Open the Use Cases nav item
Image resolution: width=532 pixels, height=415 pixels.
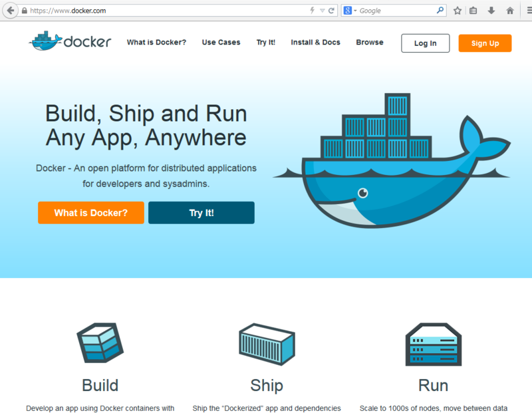[x=221, y=43]
